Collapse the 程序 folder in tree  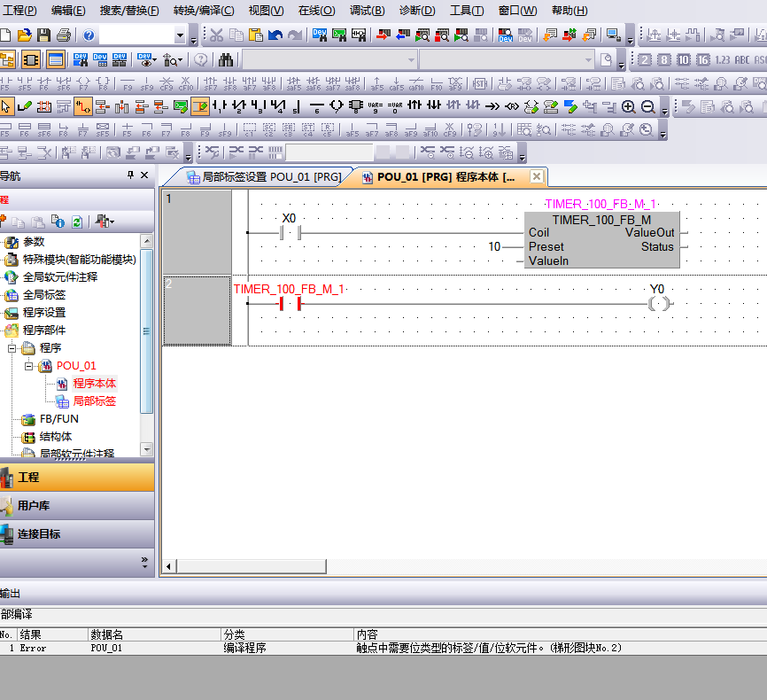coord(12,348)
